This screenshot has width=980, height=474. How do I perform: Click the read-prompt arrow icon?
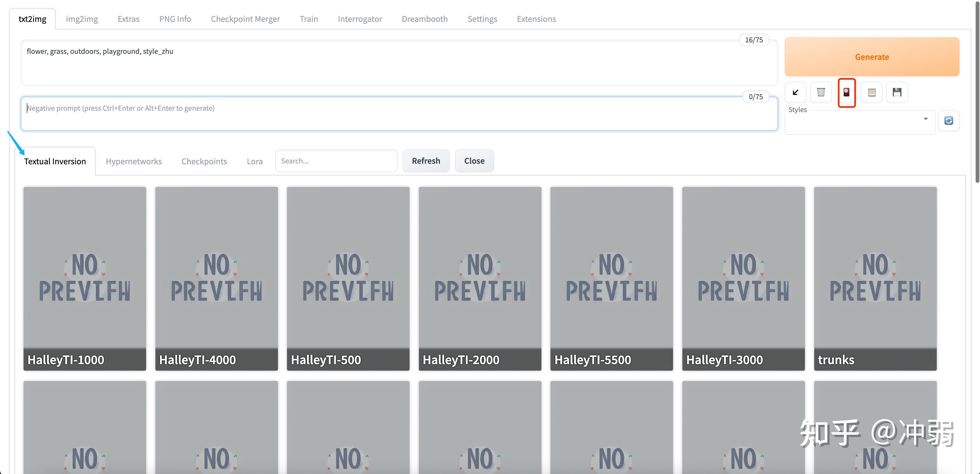795,92
